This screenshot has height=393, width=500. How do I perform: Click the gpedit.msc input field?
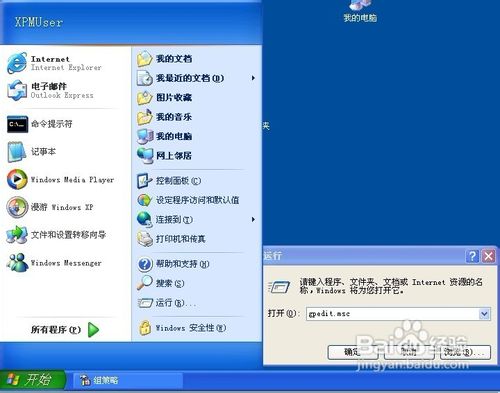tap(393, 314)
